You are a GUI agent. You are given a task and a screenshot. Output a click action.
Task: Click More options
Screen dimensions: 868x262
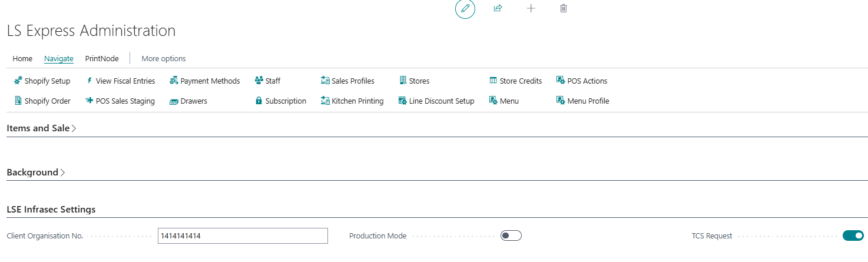(163, 59)
